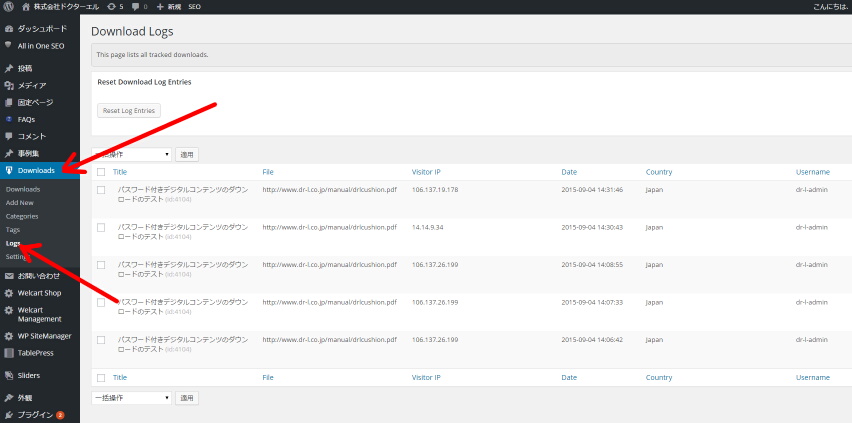Sort by Visitor IP column header
Image resolution: width=852 pixels, height=423 pixels.
tap(426, 172)
